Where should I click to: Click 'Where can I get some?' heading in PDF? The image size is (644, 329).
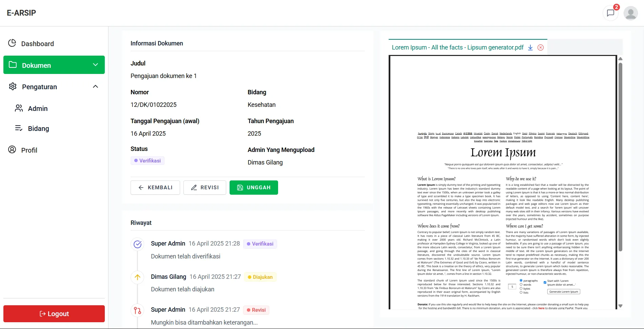click(524, 226)
